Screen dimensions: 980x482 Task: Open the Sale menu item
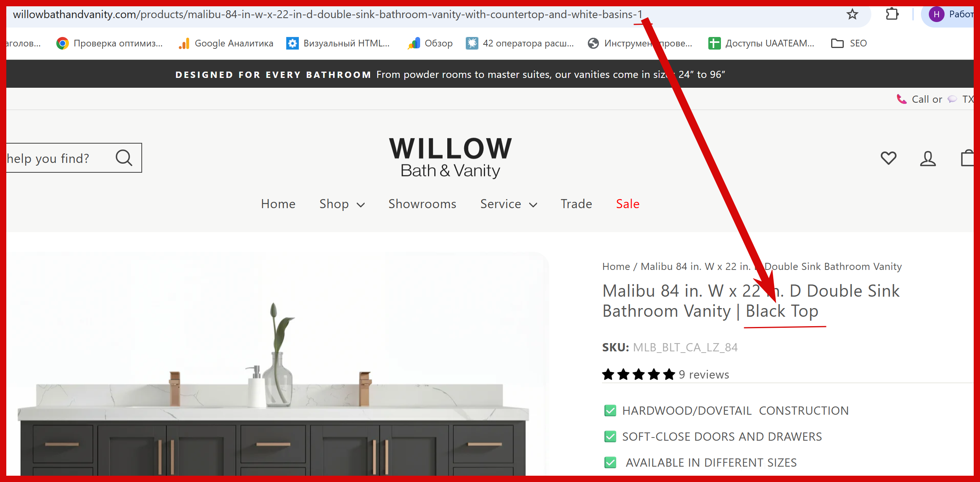(x=628, y=204)
